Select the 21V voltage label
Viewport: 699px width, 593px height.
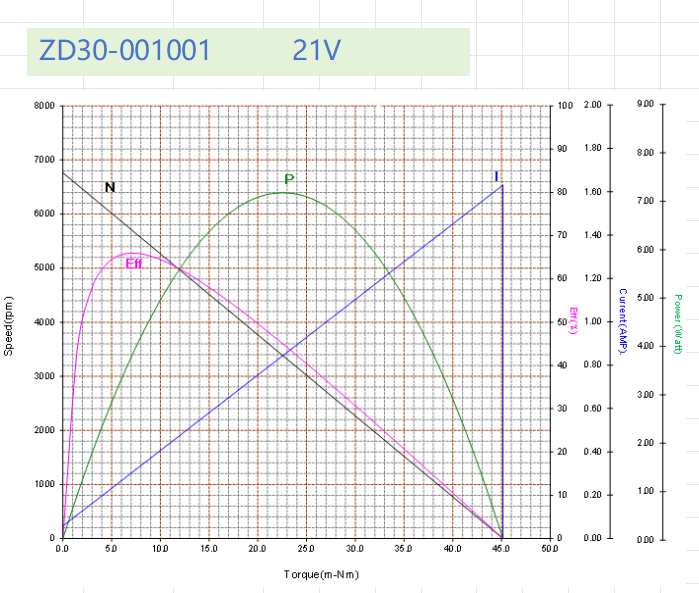pyautogui.click(x=318, y=51)
